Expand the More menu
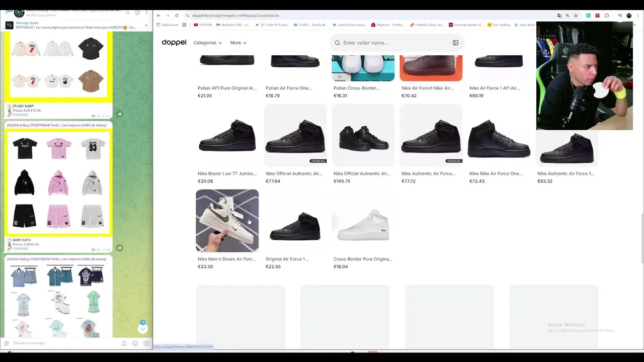644x362 pixels. pyautogui.click(x=238, y=43)
